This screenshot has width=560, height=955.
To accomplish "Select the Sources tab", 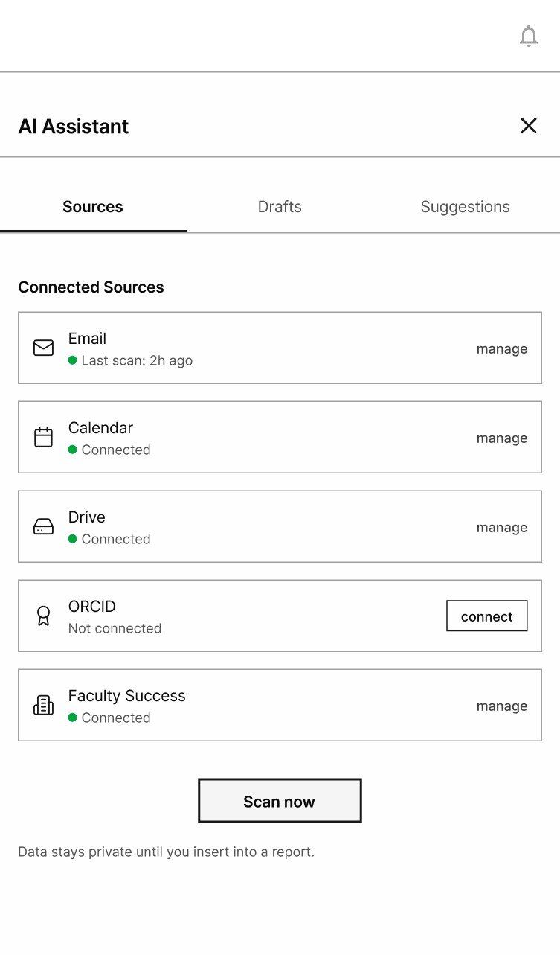I will point(93,207).
